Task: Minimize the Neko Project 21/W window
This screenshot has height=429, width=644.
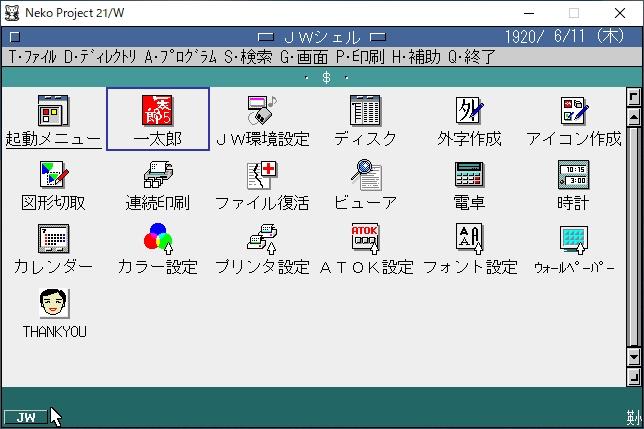Action: 529,13
